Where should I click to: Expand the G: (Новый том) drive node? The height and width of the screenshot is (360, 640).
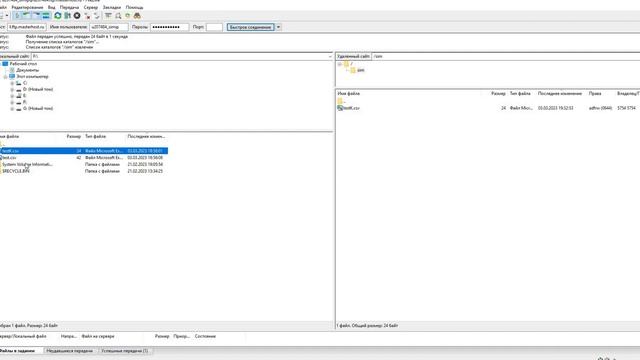pos(12,109)
